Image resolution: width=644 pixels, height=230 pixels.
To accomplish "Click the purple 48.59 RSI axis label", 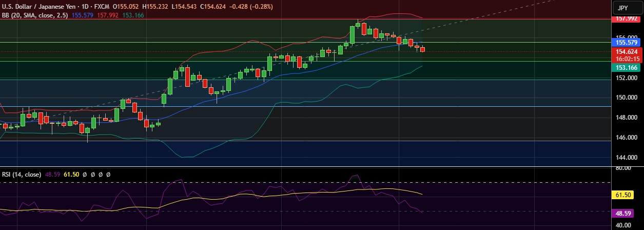I will pos(621,212).
